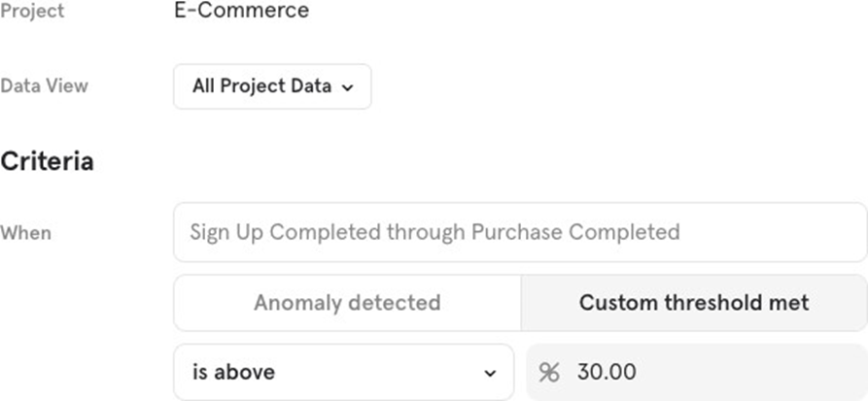Click the number 30.00 beside percent symbol
Viewport: 868px width, 401px height.
607,372
